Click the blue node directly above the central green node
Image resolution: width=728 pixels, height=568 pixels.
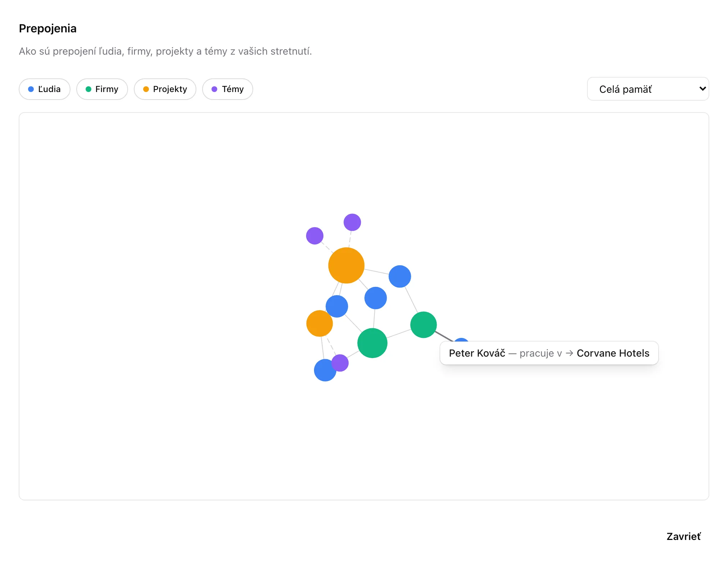(376, 298)
